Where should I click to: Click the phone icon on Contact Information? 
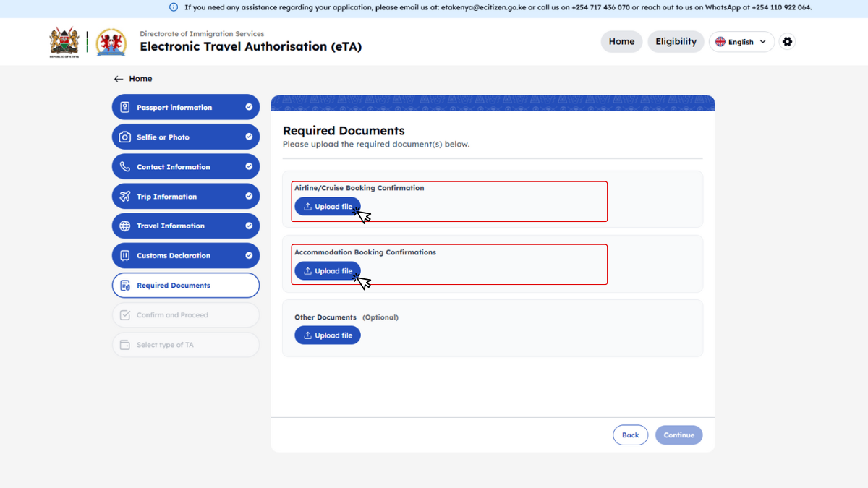pos(125,167)
